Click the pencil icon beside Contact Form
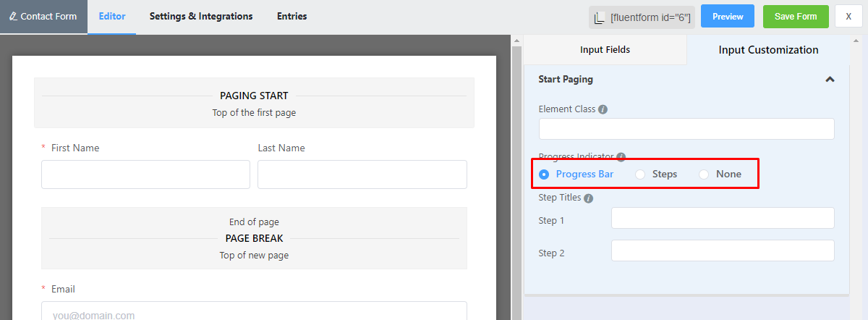Screen dimensions: 868x320 pyautogui.click(x=13, y=17)
